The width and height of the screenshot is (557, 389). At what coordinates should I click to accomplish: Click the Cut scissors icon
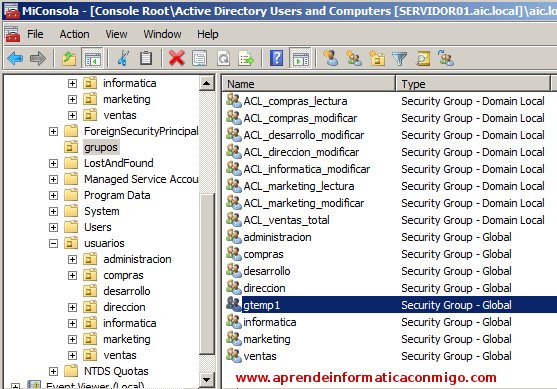[x=123, y=58]
